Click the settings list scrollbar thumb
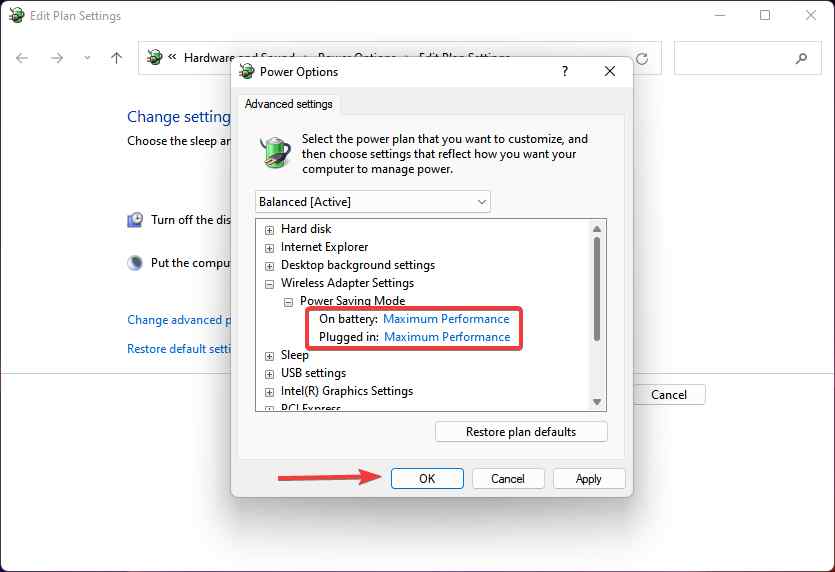835x572 pixels. [x=597, y=289]
